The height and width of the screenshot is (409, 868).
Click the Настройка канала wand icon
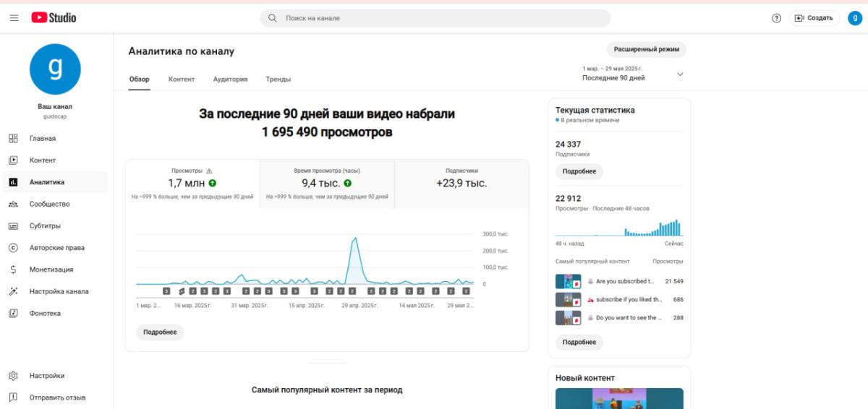(x=13, y=291)
